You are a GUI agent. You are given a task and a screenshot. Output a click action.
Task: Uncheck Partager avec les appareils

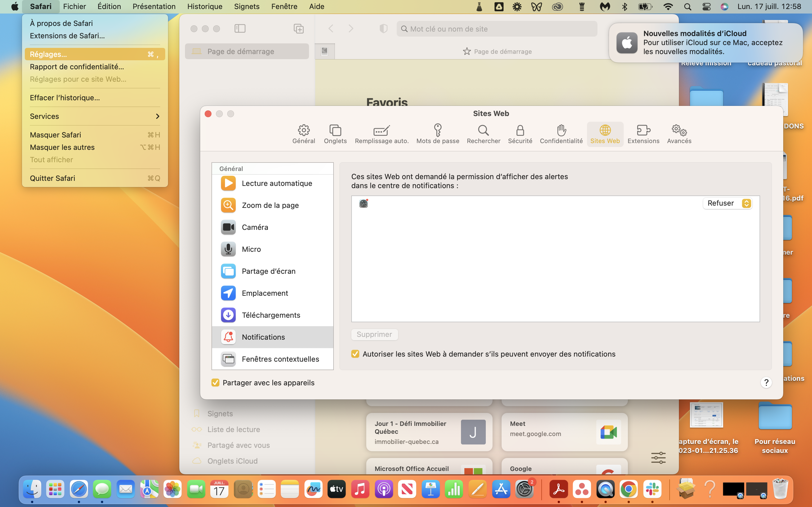click(215, 383)
